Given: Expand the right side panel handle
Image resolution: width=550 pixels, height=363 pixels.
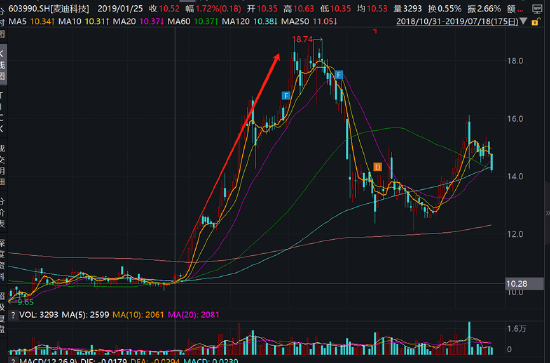Looking at the screenshot, I should pyautogui.click(x=547, y=213).
